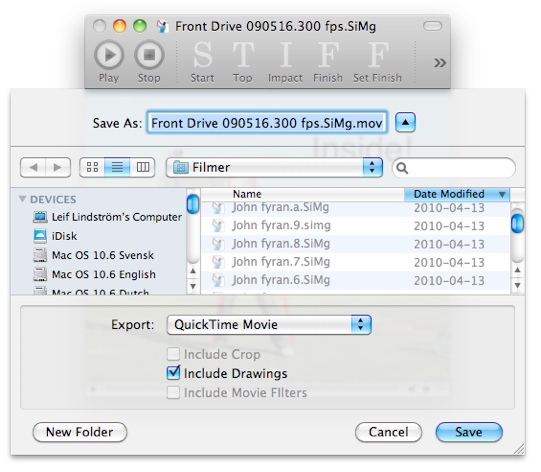541x472 pixels.
Task: Open the Export format dropdown
Action: pyautogui.click(x=269, y=325)
